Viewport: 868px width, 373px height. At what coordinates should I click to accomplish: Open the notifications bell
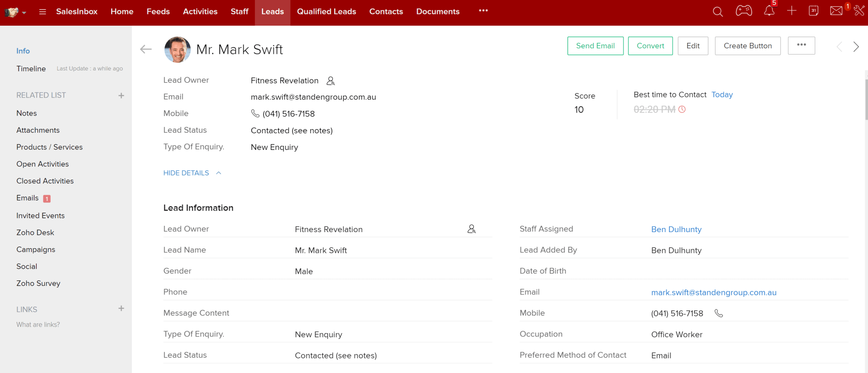[769, 11]
